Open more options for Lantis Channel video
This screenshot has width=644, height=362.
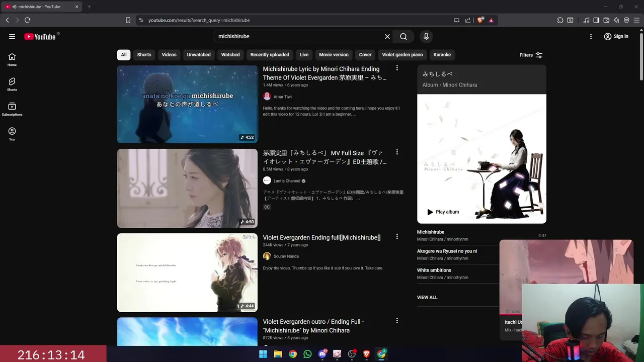click(x=397, y=152)
